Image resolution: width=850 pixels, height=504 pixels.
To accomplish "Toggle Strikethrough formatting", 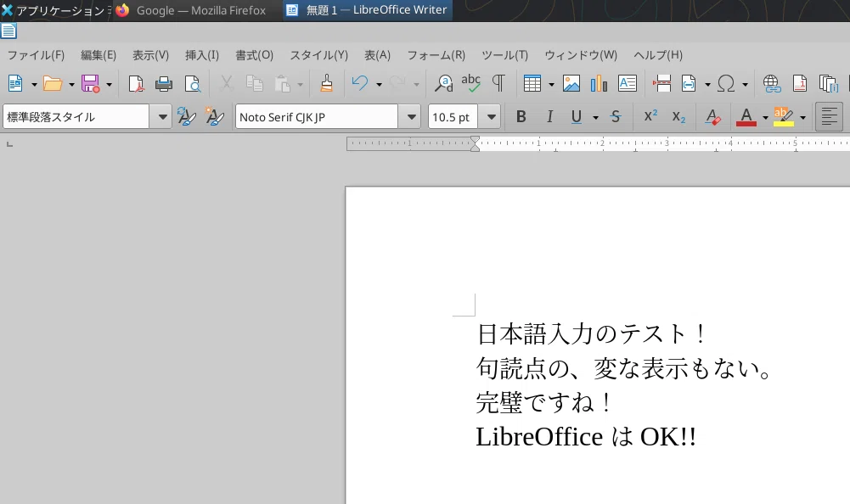I will tap(616, 116).
